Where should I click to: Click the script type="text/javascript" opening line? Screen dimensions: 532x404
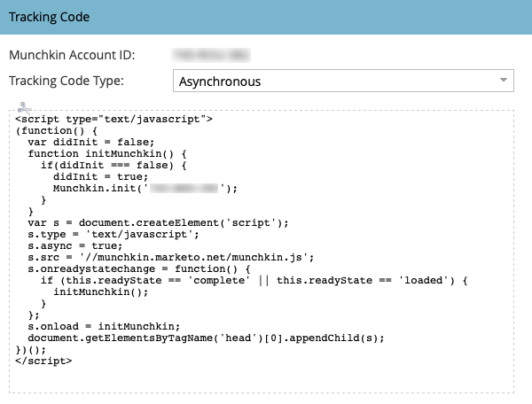click(114, 120)
